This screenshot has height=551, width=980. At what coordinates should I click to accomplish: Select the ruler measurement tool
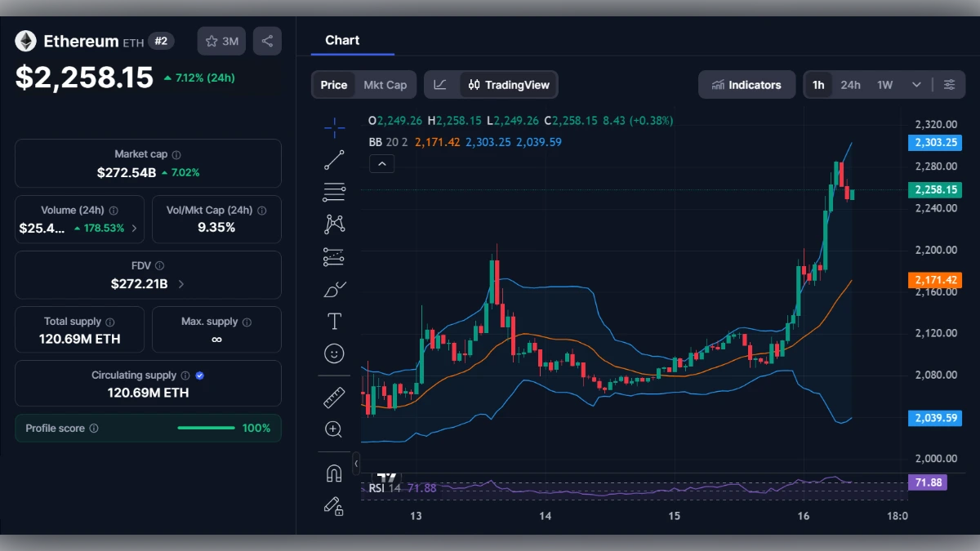(x=334, y=398)
